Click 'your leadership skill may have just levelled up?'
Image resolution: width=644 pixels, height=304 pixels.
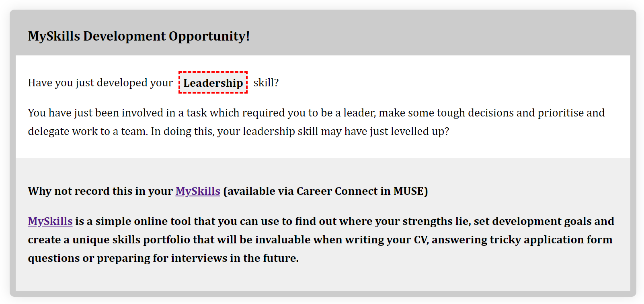coord(333,131)
